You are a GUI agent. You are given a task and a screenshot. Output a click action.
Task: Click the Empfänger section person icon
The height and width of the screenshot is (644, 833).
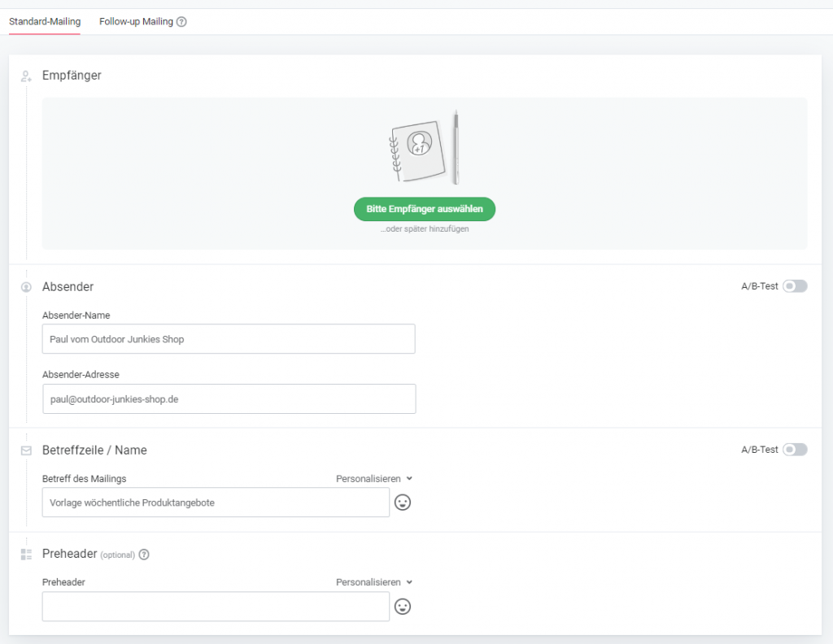tap(26, 76)
